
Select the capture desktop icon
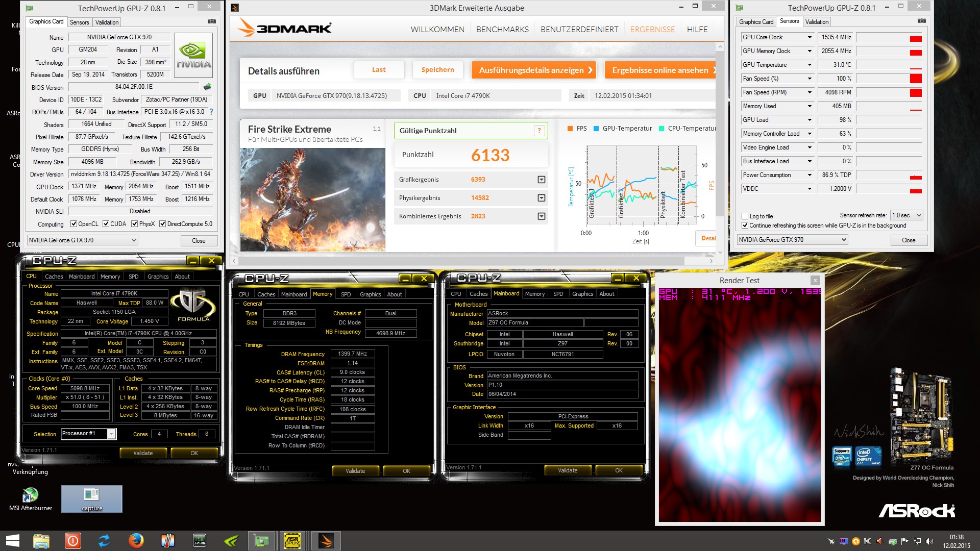pos(92,498)
